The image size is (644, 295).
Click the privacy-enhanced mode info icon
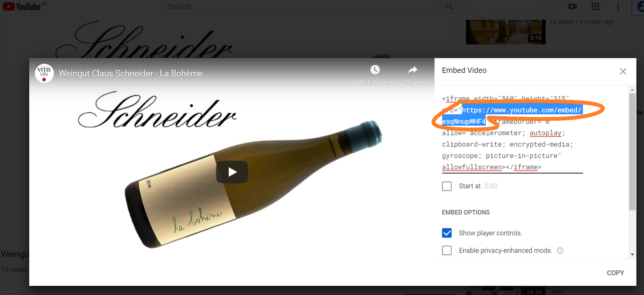click(x=560, y=251)
